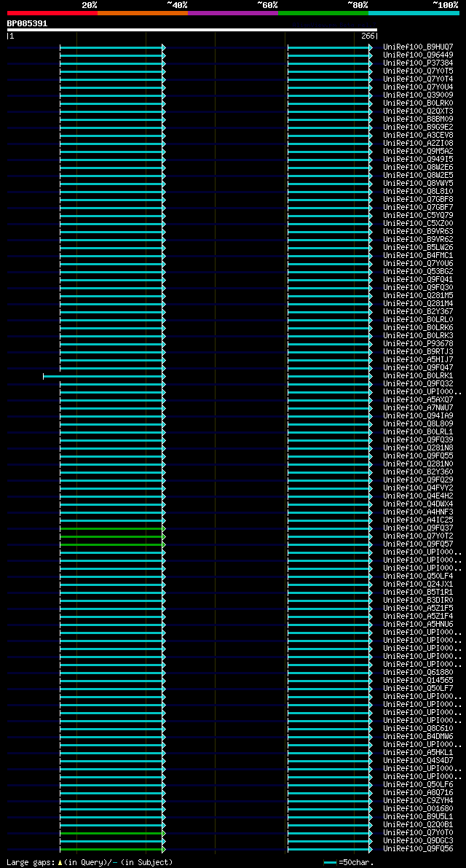Select the UniRef100_Q8VWY5 label

[x=418, y=183]
